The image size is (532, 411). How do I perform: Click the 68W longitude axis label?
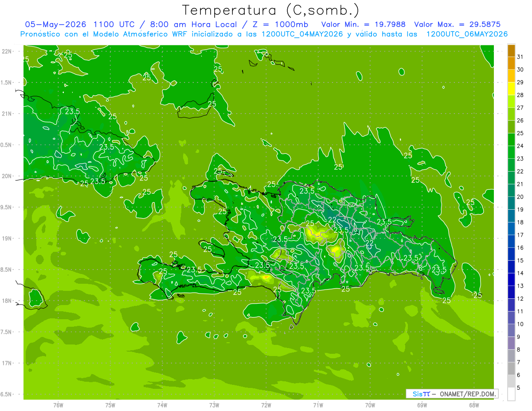tap(474, 405)
